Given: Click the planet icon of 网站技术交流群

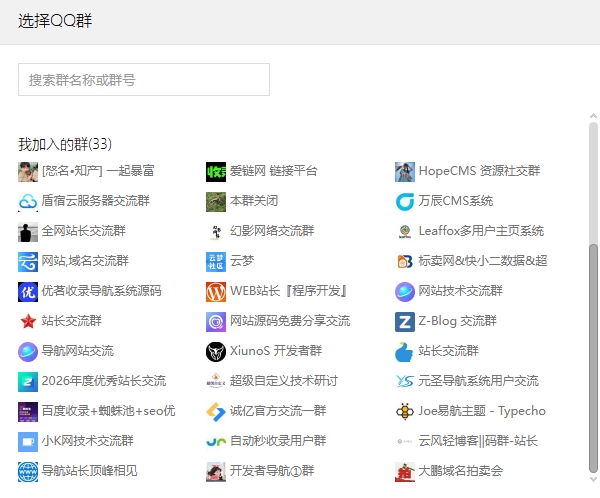Looking at the screenshot, I should click(405, 292).
